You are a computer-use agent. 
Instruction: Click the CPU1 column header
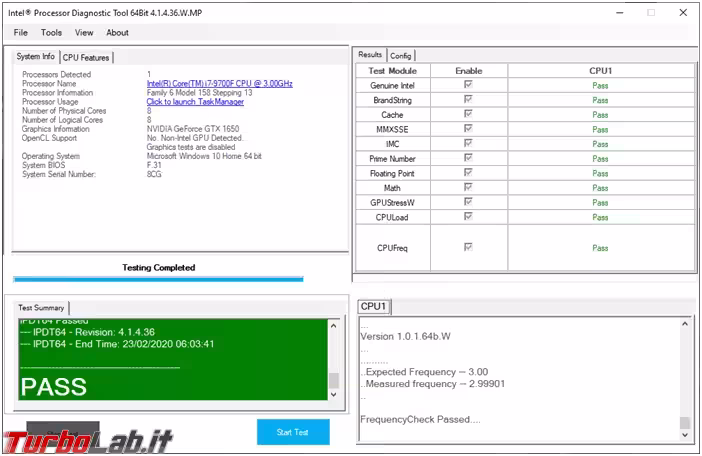click(600, 71)
